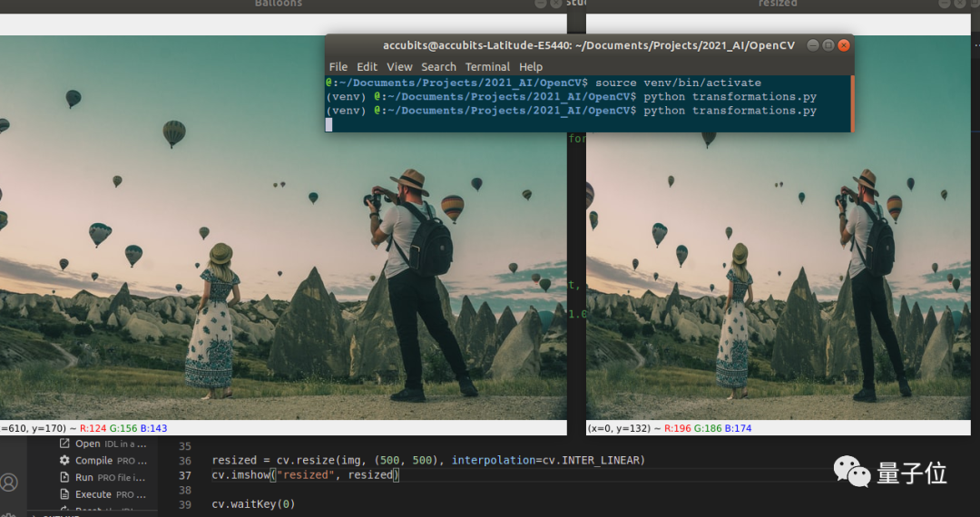
Task: Open the Help menu in the terminal
Action: [531, 67]
